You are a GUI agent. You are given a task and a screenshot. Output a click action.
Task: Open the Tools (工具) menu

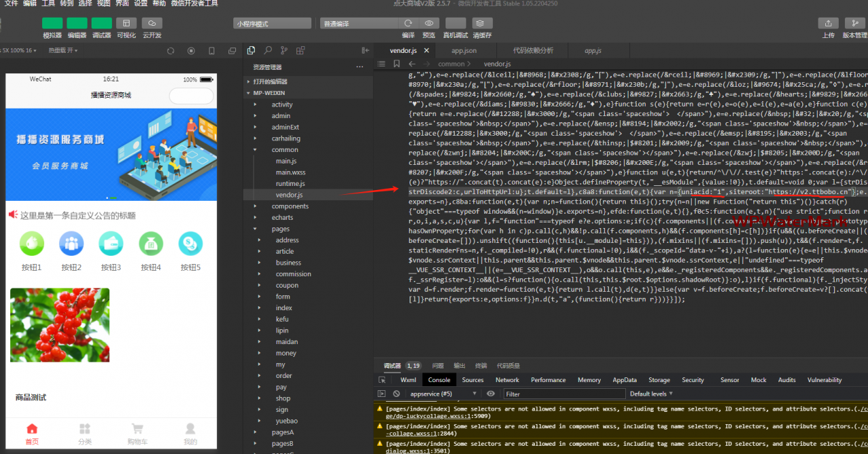(x=48, y=3)
